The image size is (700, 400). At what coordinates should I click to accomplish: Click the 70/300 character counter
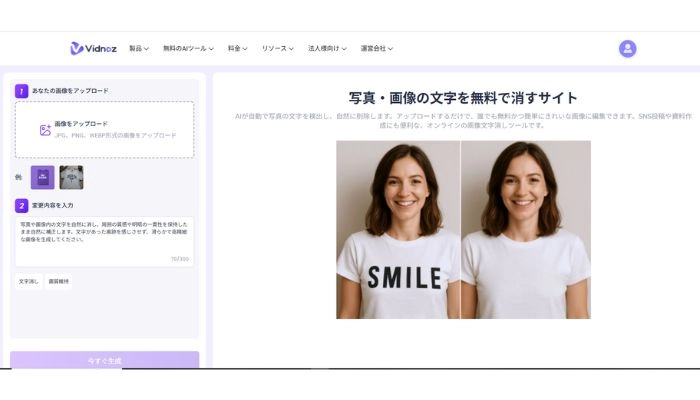coord(180,259)
